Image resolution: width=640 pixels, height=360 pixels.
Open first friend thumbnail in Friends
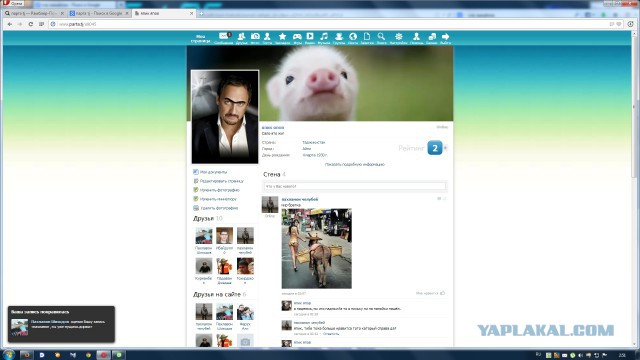[204, 236]
